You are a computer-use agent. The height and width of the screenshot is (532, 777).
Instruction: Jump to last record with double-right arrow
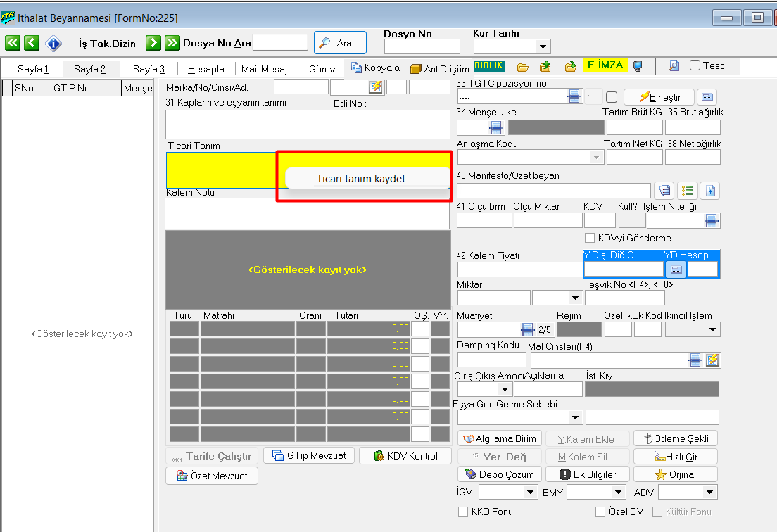point(172,43)
